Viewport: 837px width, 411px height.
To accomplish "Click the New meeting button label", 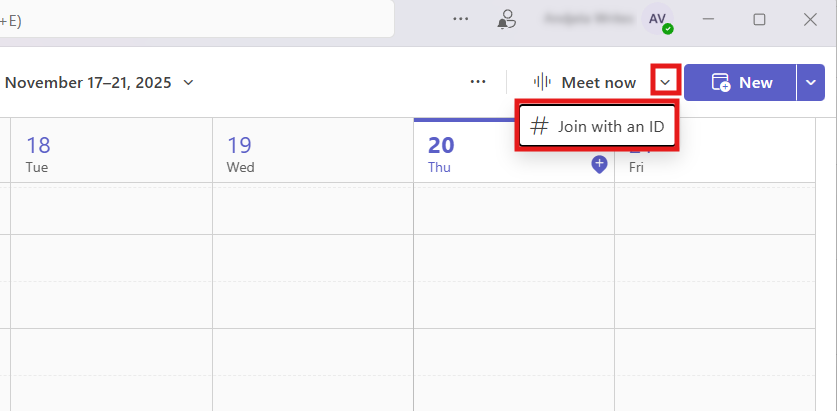I will (x=755, y=82).
